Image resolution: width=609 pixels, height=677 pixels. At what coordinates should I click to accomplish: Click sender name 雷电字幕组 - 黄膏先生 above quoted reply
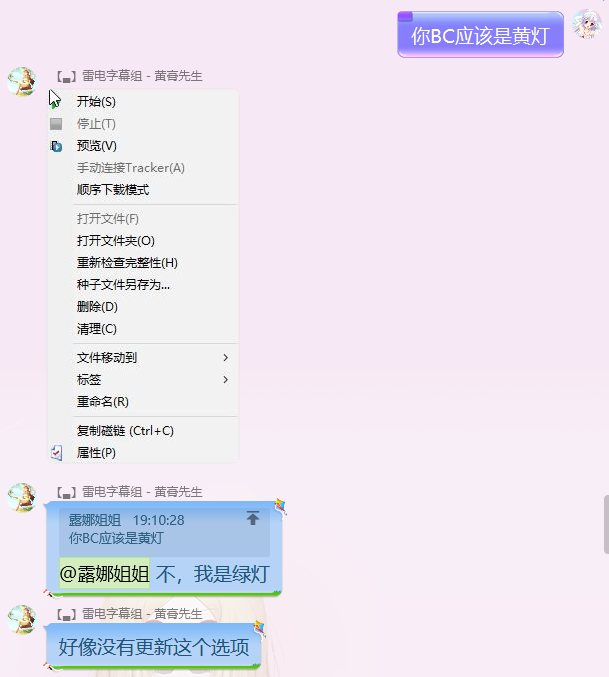click(x=142, y=492)
